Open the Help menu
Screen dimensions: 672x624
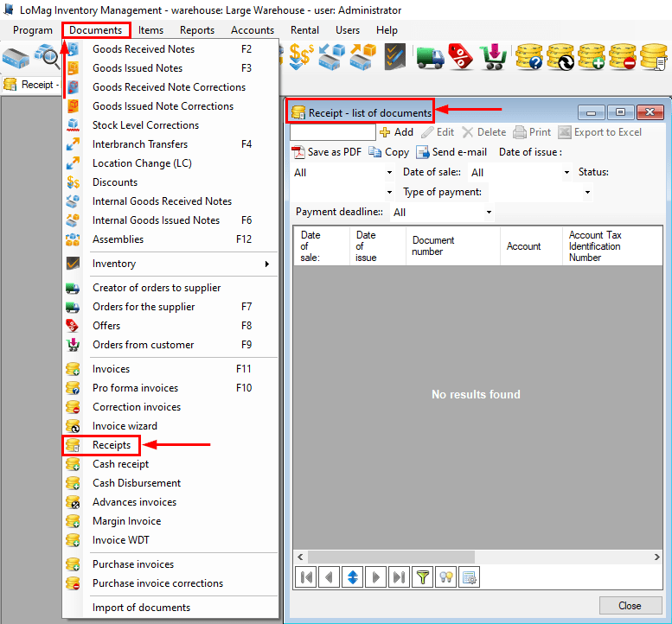pos(387,30)
